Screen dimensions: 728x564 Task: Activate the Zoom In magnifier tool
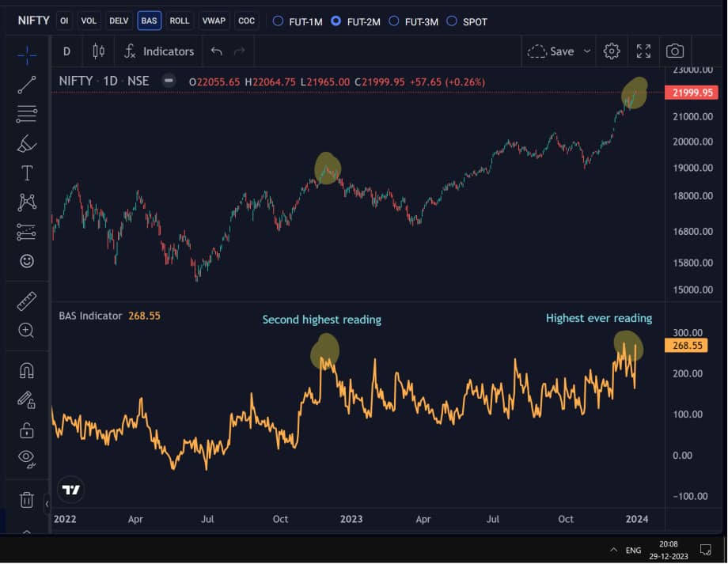pos(26,328)
